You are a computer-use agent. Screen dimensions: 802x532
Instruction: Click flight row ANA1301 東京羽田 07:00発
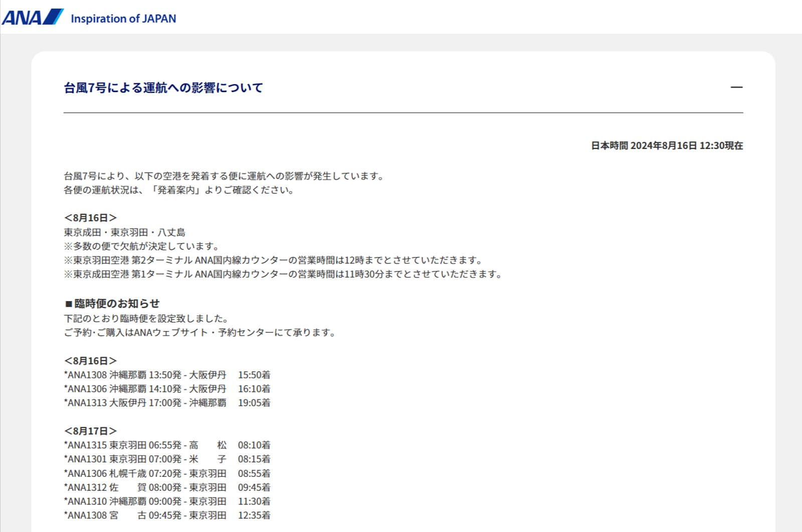(x=167, y=459)
